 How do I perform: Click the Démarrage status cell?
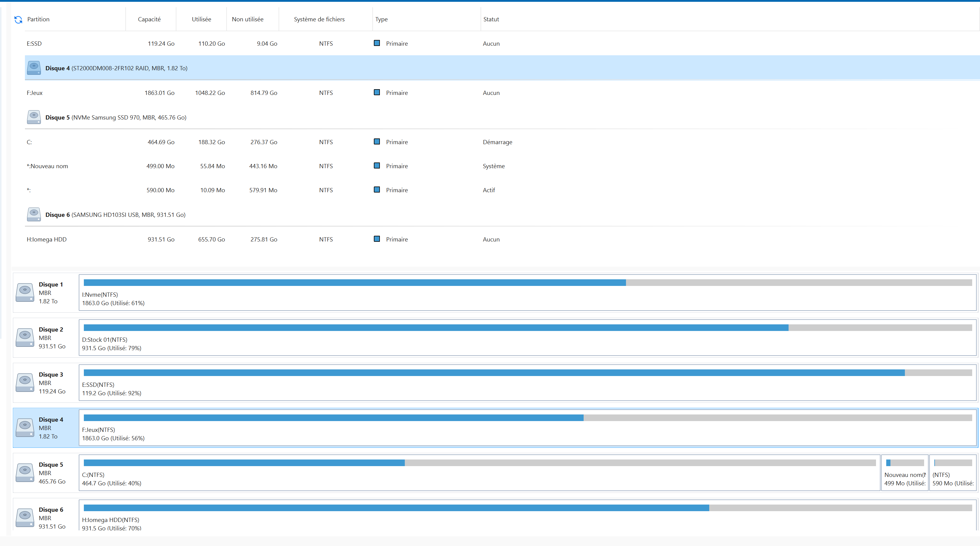pos(497,142)
